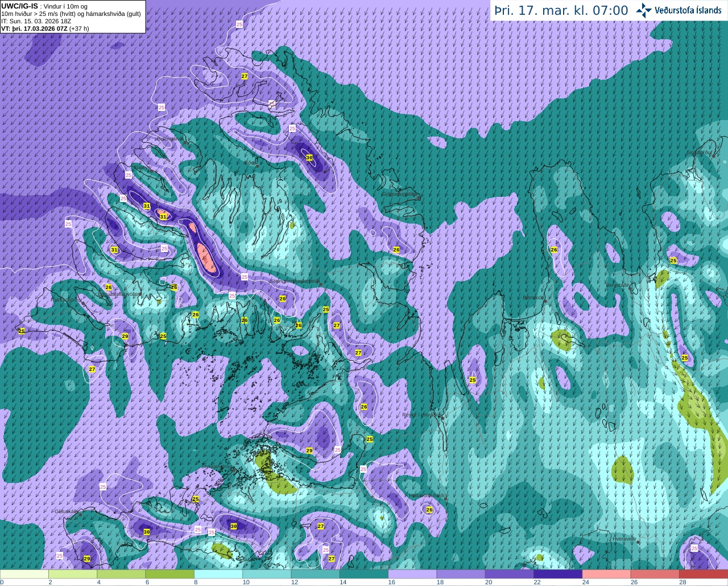Viewport: 728px width, 586px height.
Task: Select the 6–8 olive green legend swatch
Action: click(x=169, y=574)
